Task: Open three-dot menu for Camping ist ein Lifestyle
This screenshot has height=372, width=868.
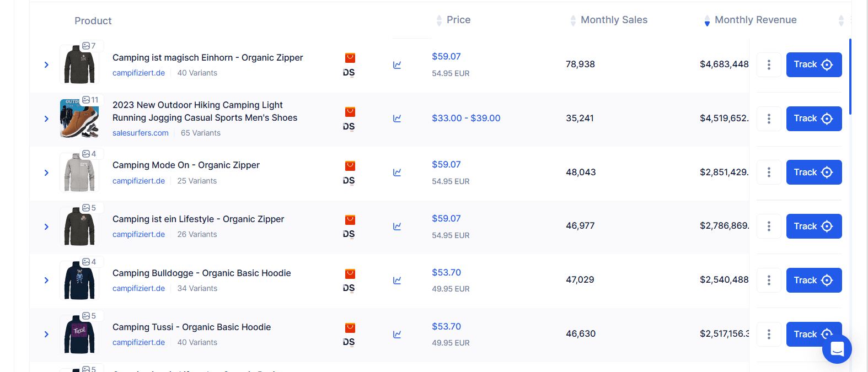Action: (769, 227)
